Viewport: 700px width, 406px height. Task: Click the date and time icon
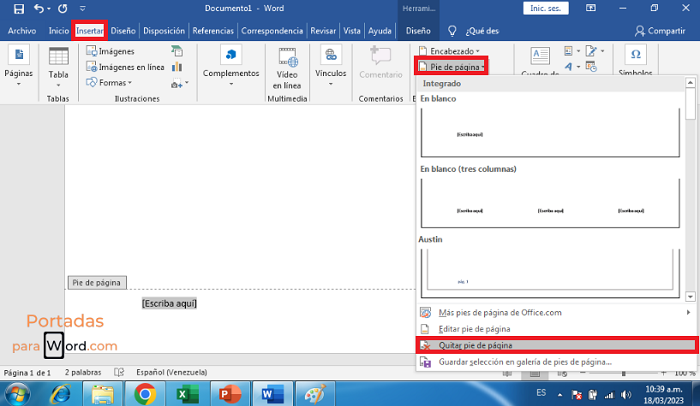pyautogui.click(x=592, y=67)
